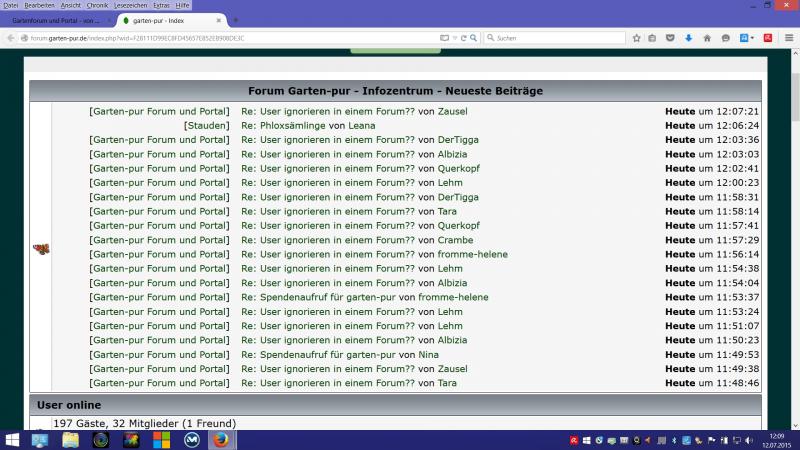Open the [Stauden] board link
The image size is (800, 450).
click(x=206, y=126)
